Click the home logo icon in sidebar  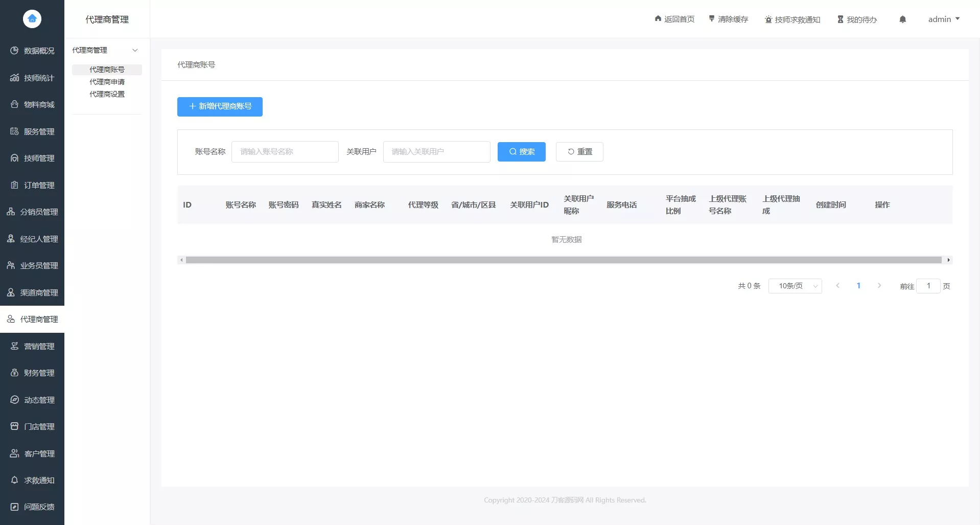point(32,19)
